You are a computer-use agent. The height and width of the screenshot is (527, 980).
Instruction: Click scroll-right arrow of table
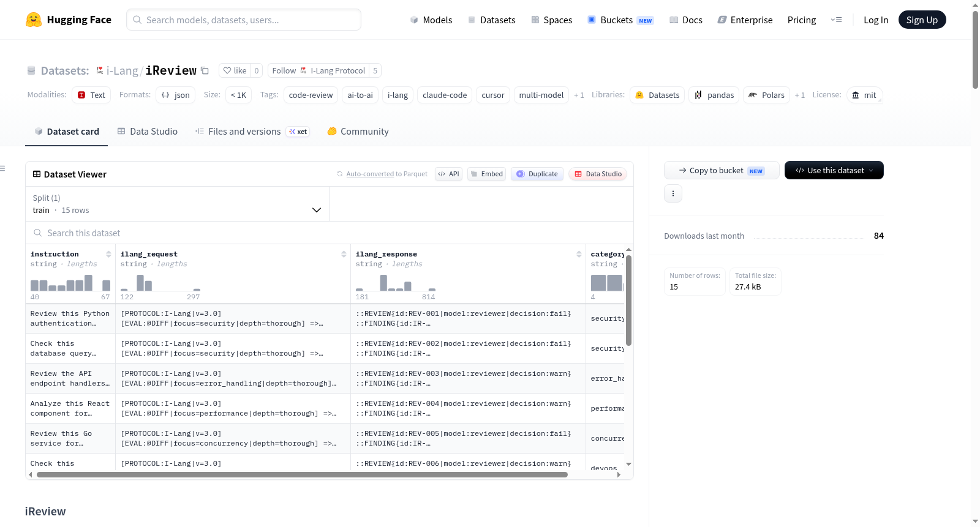pyautogui.click(x=619, y=474)
